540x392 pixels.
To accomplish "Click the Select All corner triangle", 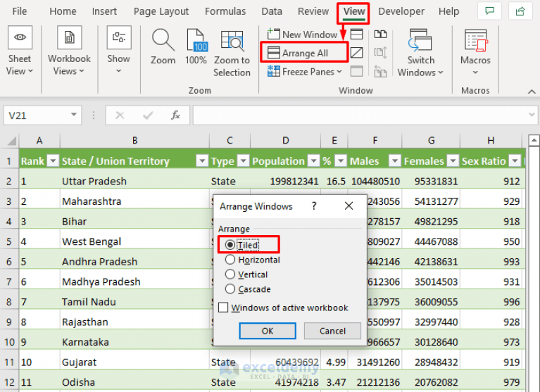I will 11,141.
